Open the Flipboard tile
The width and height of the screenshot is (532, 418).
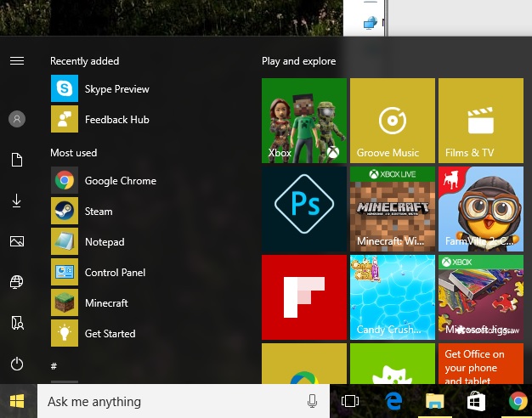pyautogui.click(x=304, y=297)
